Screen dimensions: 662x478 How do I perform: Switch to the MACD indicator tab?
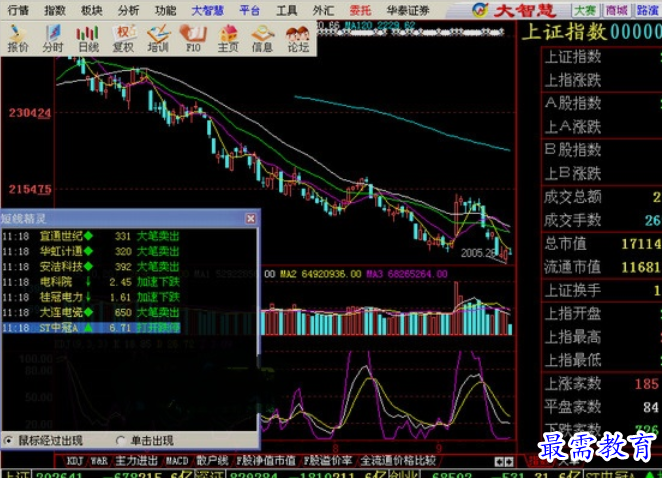tap(177, 461)
